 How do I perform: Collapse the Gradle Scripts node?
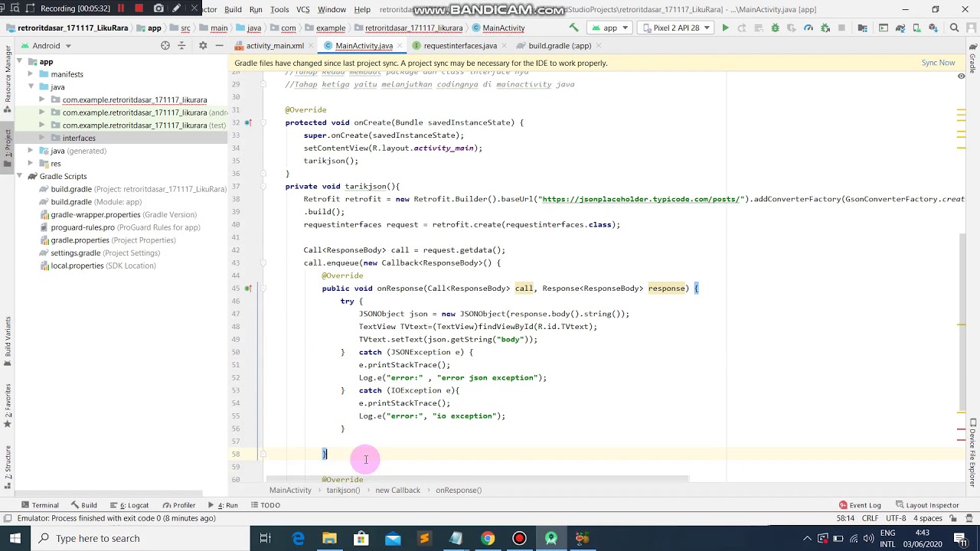[21, 176]
